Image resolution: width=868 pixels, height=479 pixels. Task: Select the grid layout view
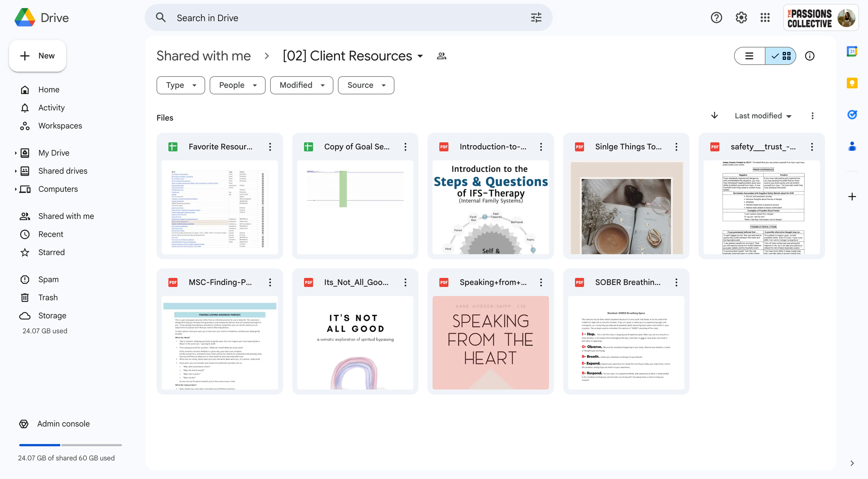click(x=781, y=56)
